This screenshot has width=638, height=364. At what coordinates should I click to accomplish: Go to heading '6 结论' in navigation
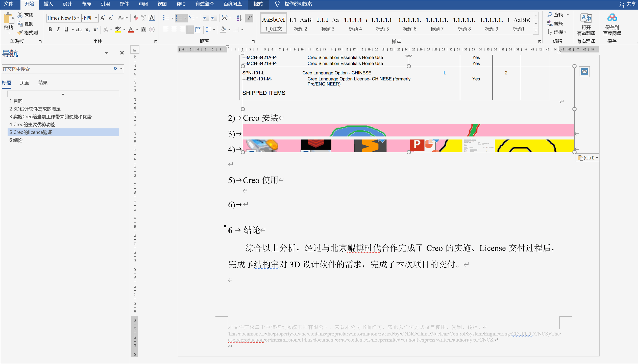click(16, 140)
